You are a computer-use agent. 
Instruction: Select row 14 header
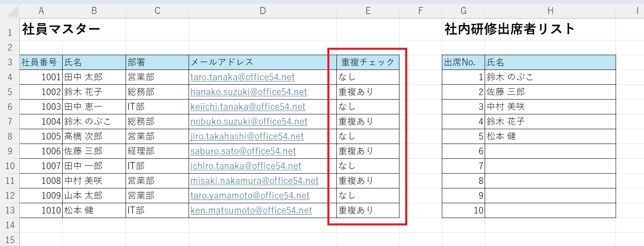point(10,225)
